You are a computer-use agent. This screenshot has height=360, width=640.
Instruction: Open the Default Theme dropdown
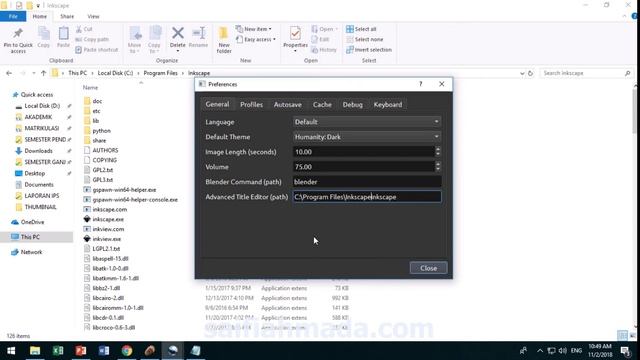point(367,137)
